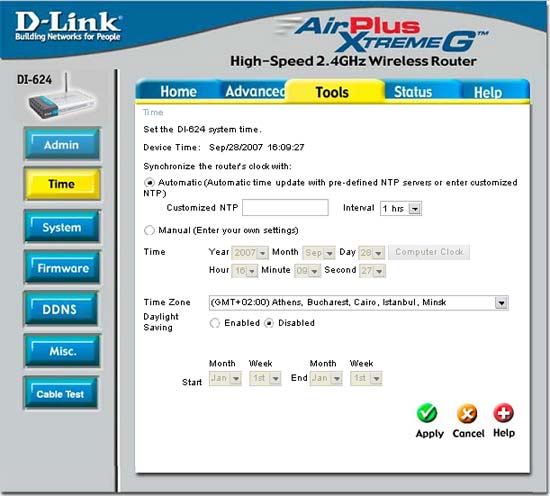The height and width of the screenshot is (496, 550).
Task: Open the Hour dropdown
Action: coord(244,271)
